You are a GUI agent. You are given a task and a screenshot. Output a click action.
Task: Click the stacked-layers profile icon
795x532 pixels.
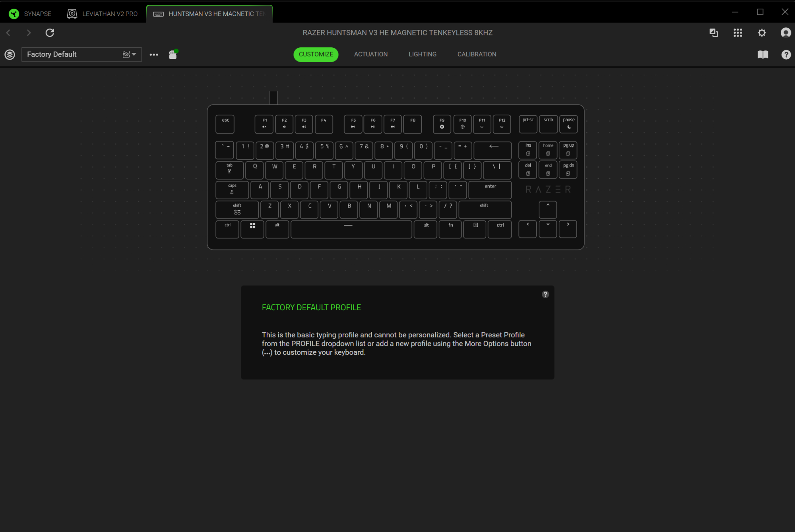[10, 54]
